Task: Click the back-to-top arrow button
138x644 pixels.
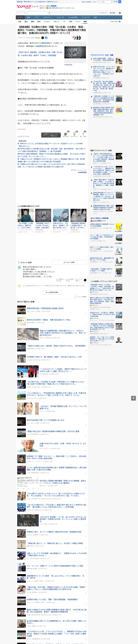Action: (x=133, y=398)
